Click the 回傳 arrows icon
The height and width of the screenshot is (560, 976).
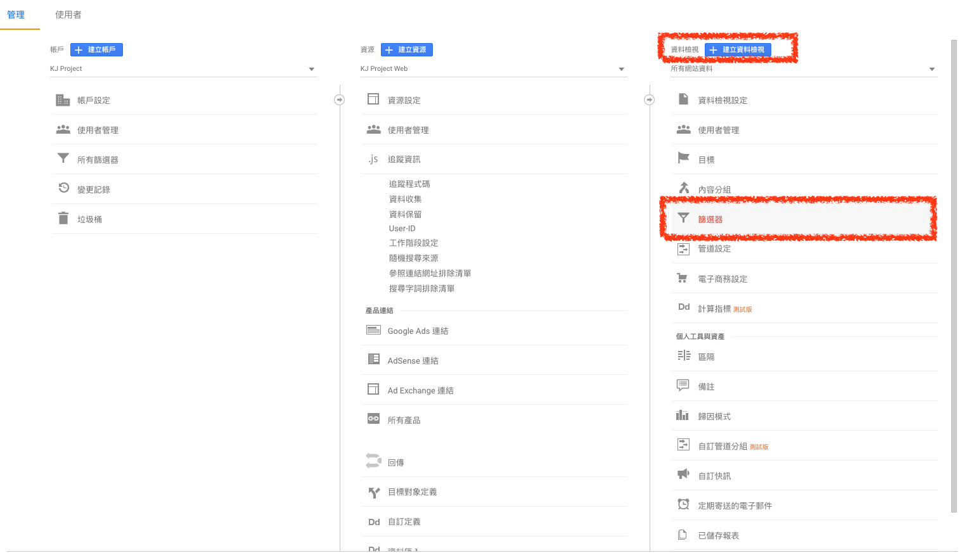pos(374,461)
